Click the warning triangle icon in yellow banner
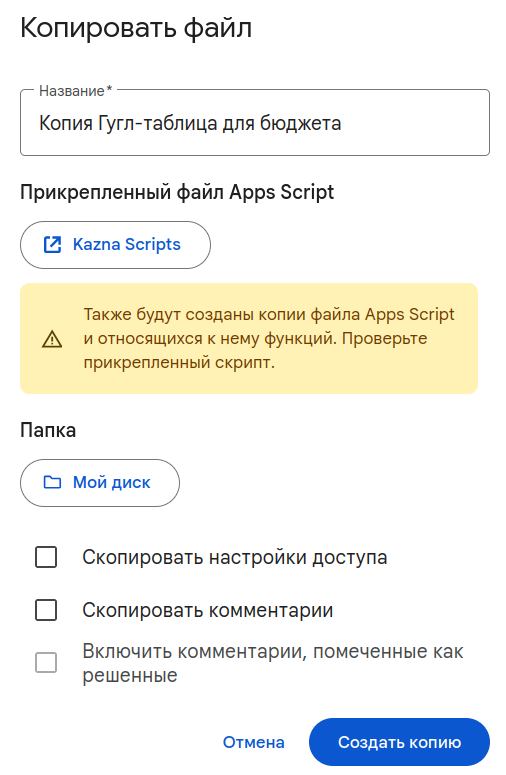 pos(52,339)
